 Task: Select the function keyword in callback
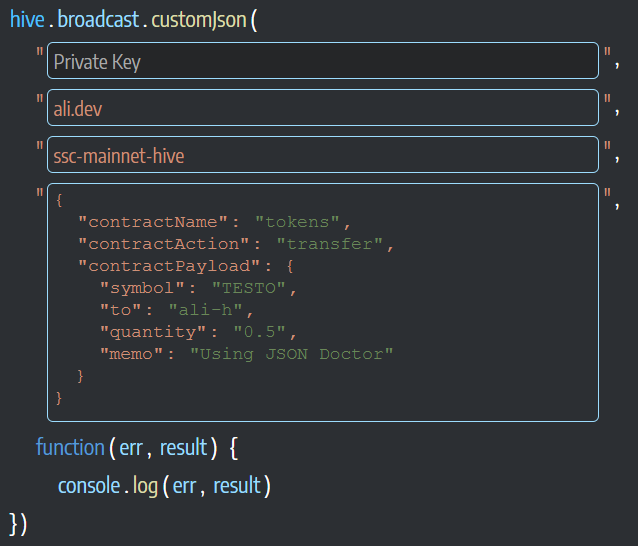pyautogui.click(x=70, y=447)
